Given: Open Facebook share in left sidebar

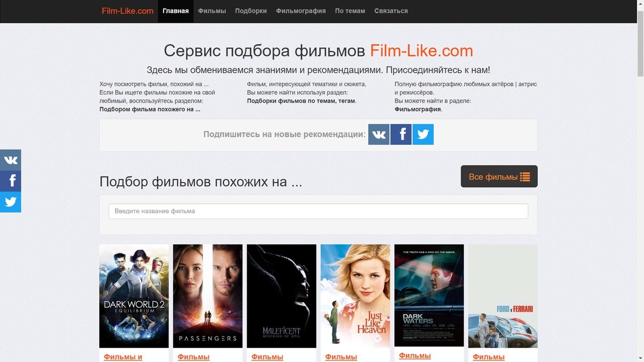Looking at the screenshot, I should [x=10, y=181].
